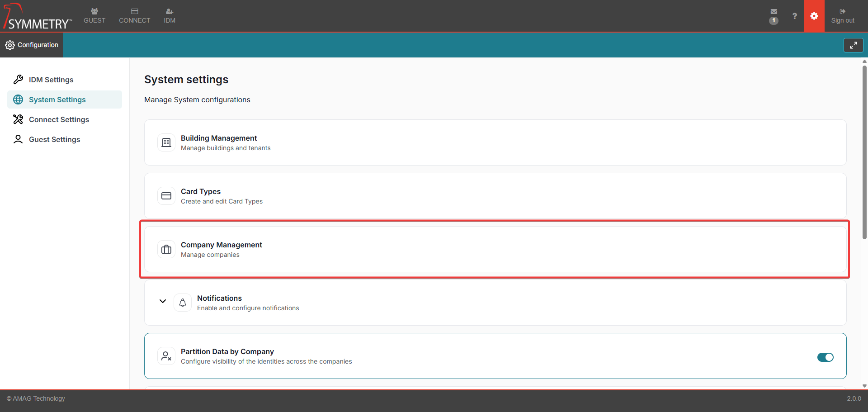Click the mail notifications envelope icon
Screen dimensions: 868x412
coord(774,12)
